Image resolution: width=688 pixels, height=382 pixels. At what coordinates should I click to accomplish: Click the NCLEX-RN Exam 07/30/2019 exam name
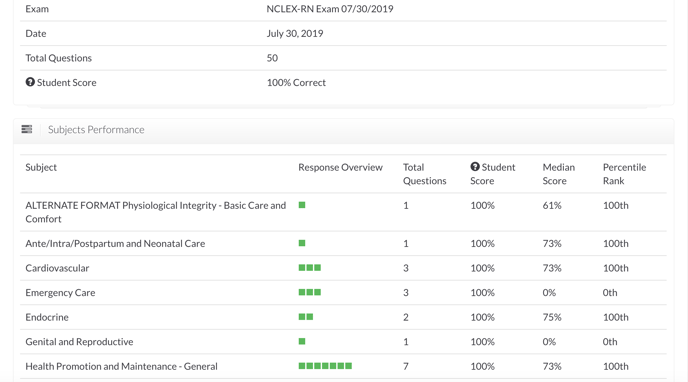pos(330,9)
